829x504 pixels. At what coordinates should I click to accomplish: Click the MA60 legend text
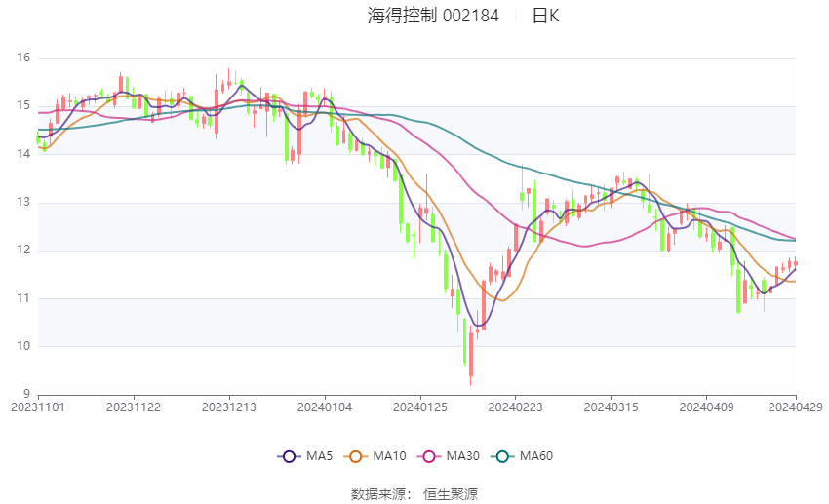(x=536, y=456)
